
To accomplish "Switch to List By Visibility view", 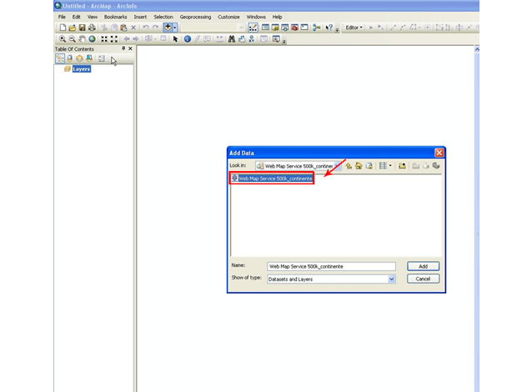I will pyautogui.click(x=79, y=58).
